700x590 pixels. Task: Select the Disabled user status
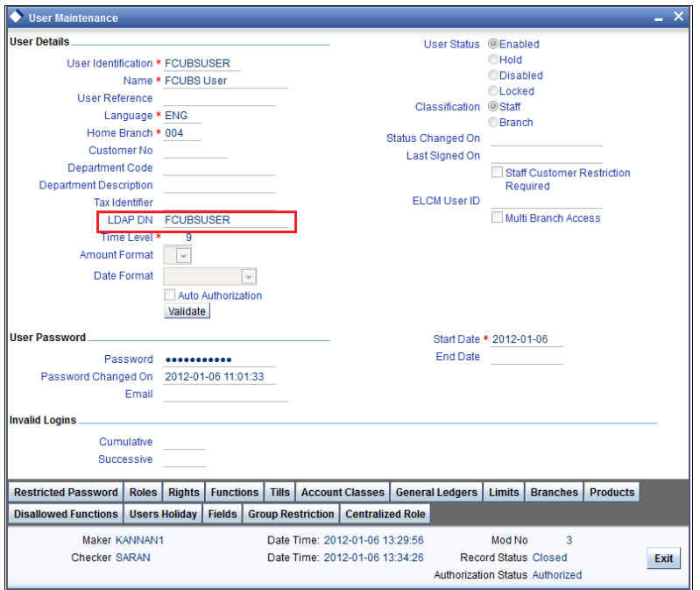point(493,75)
